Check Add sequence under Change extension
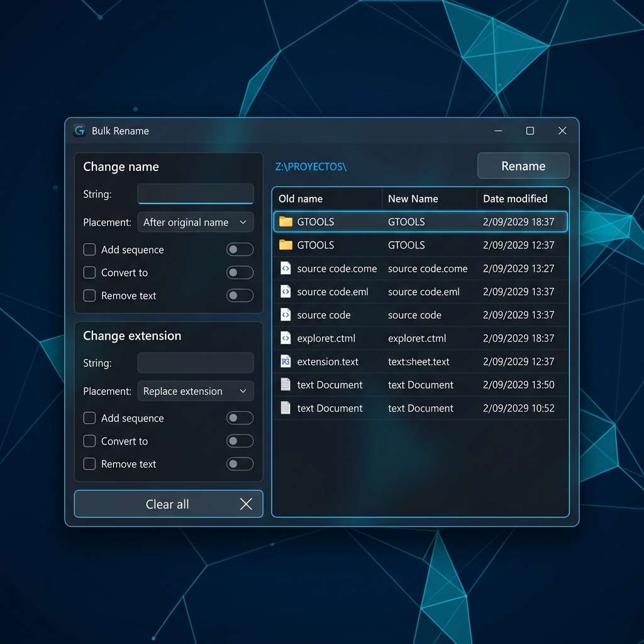Screen dimensions: 644x644 pos(89,418)
